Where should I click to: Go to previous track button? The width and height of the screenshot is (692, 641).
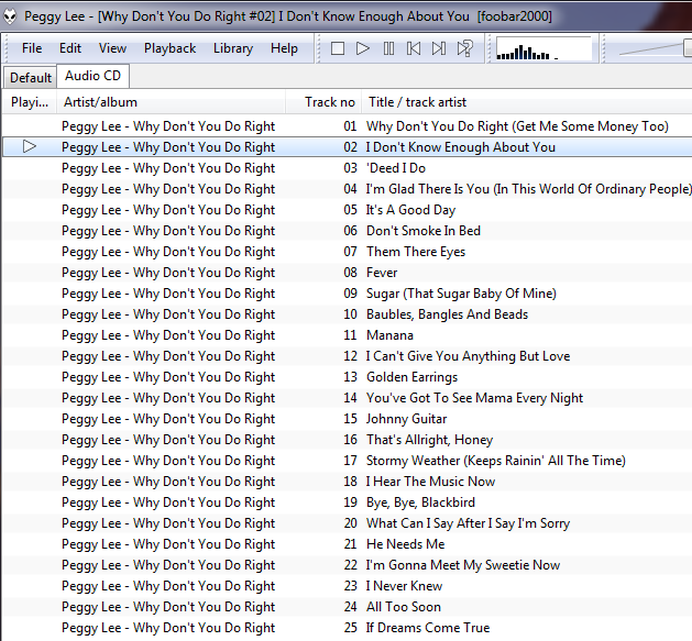tap(414, 49)
